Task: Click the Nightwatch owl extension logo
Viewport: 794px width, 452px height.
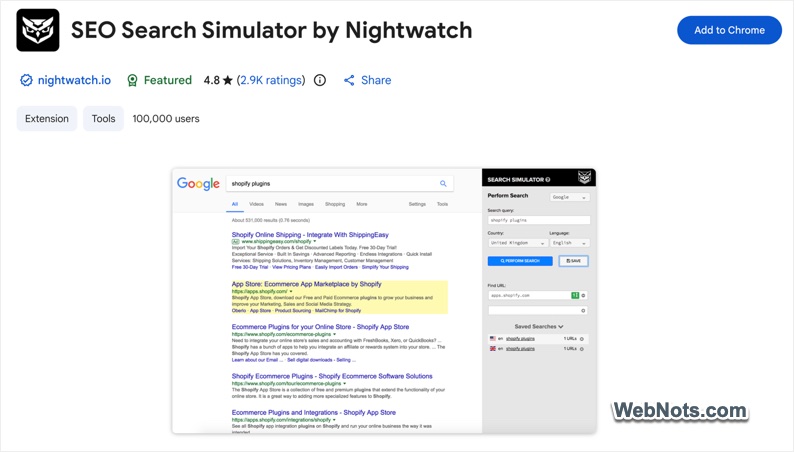Action: [38, 30]
